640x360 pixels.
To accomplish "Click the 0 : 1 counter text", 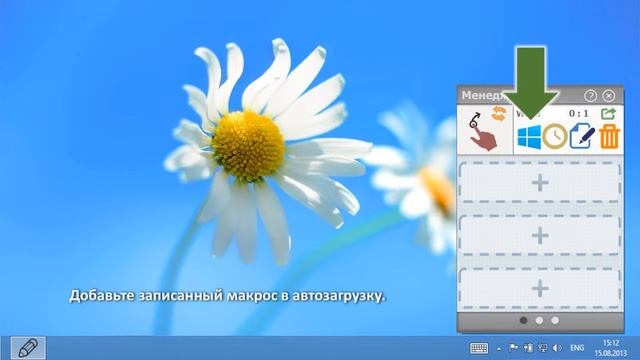I will [x=579, y=113].
